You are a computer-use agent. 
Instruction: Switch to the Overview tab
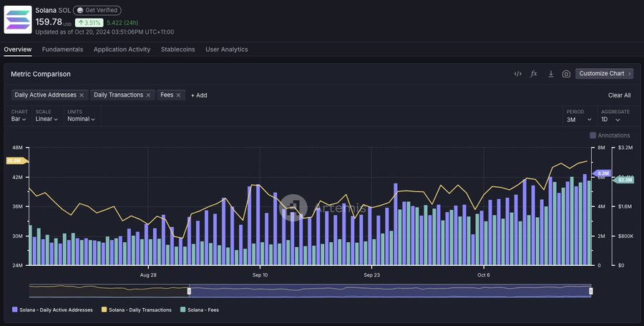click(18, 49)
